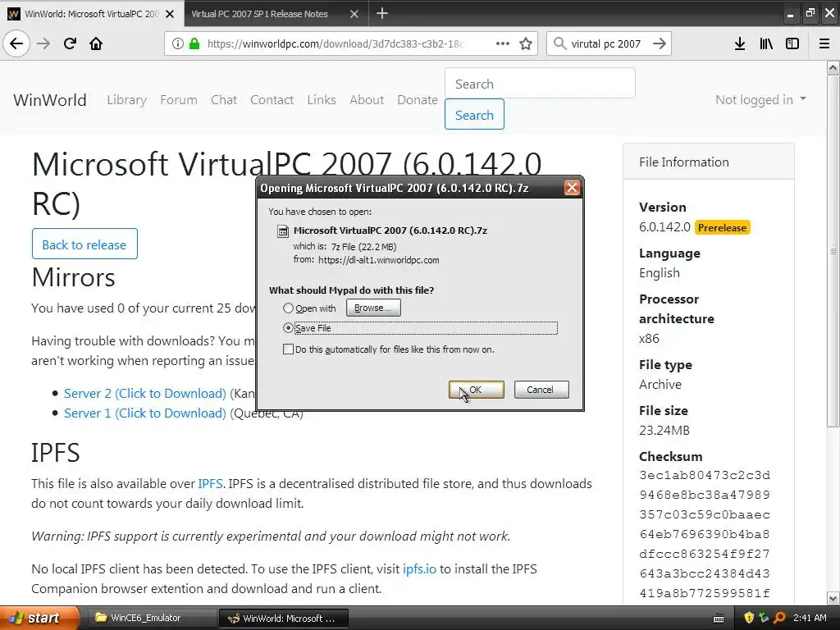Close the WinWorld VirtualPC tab
840x630 pixels.
[x=170, y=14]
